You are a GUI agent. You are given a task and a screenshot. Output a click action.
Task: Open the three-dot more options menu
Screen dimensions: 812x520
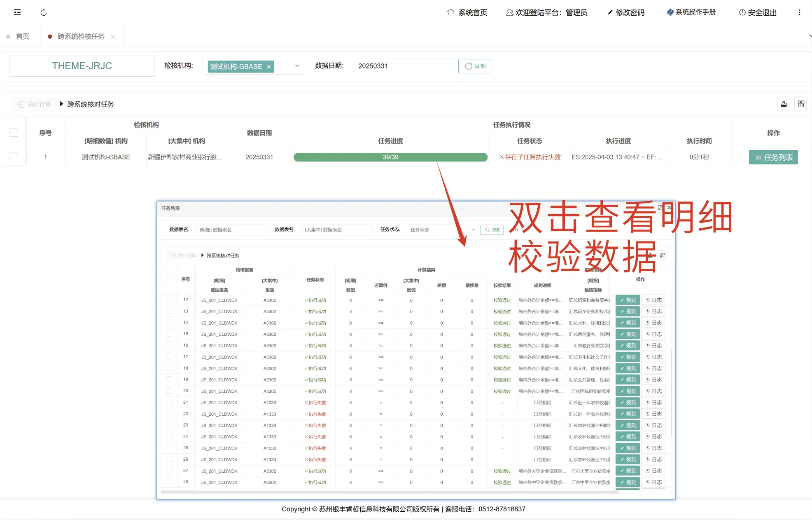point(799,12)
